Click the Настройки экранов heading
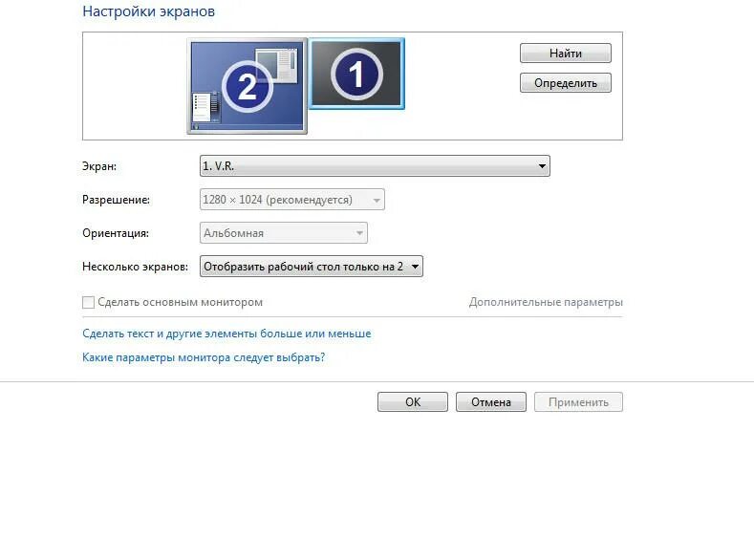This screenshot has height=560, width=754. pyautogui.click(x=148, y=11)
